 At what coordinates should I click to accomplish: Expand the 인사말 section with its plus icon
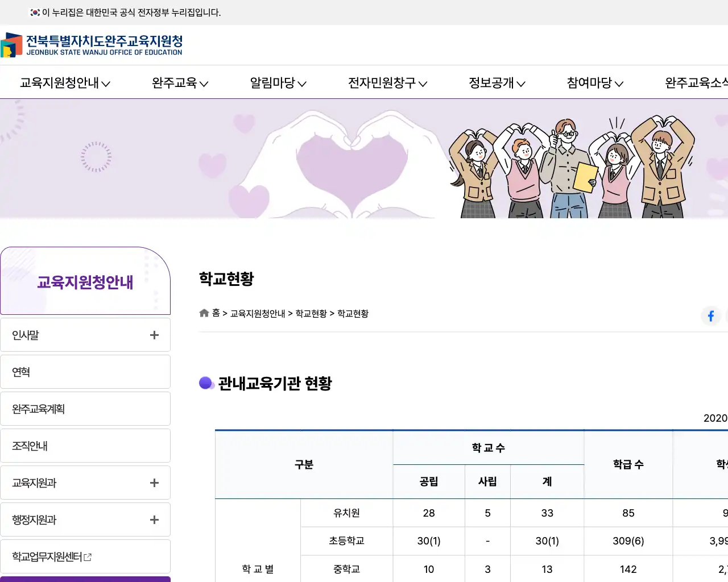coord(154,335)
